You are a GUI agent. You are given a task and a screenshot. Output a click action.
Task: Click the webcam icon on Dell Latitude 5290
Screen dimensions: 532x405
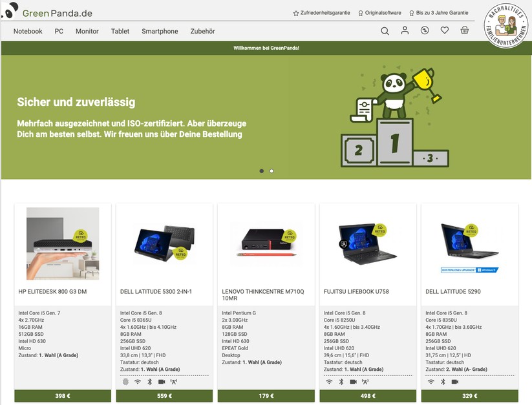[455, 382]
